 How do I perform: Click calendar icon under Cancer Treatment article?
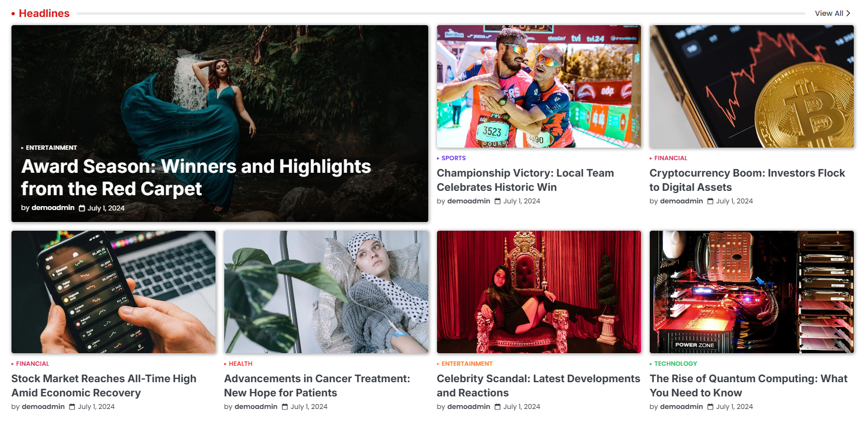285,407
